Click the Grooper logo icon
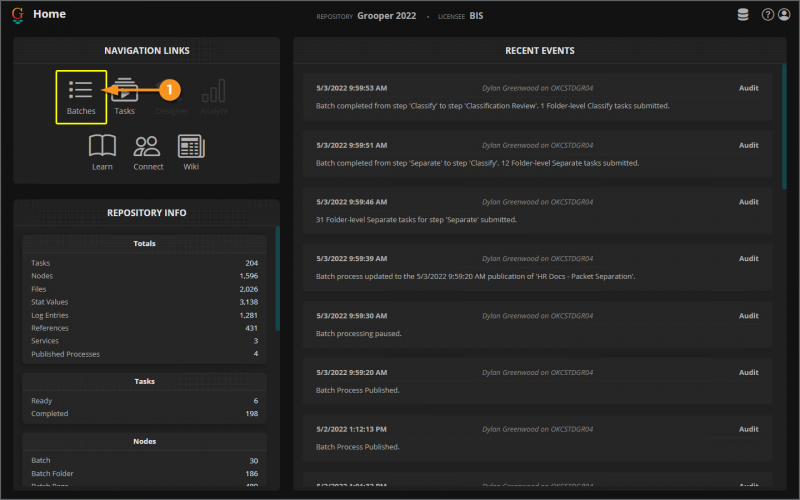 (17, 15)
